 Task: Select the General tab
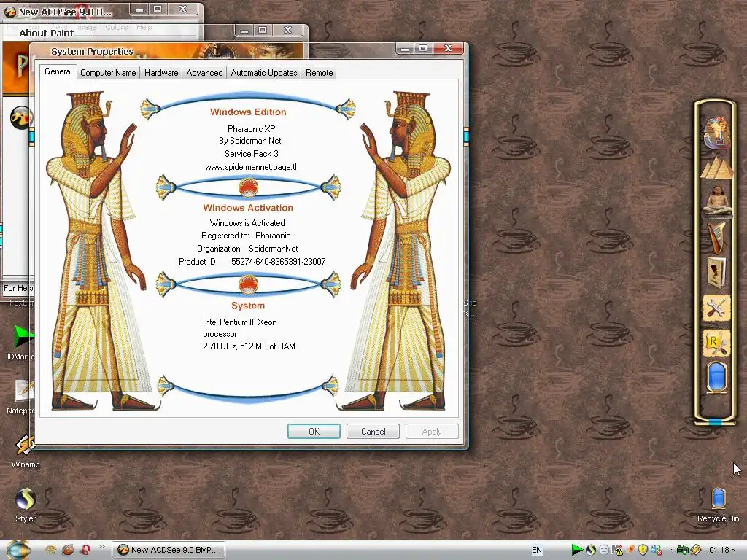(x=58, y=71)
